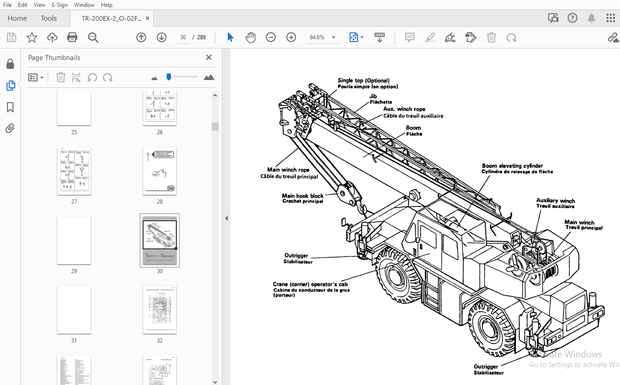Click the page number field

tap(183, 38)
